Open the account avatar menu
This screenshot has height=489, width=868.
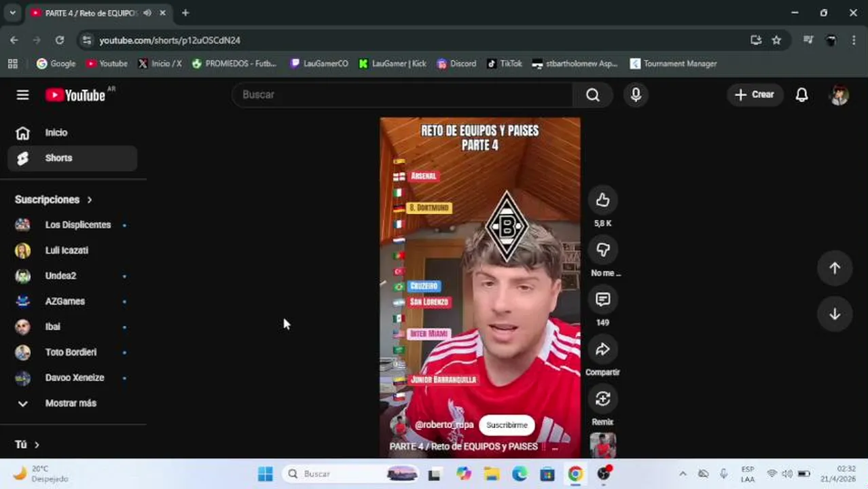(x=839, y=94)
